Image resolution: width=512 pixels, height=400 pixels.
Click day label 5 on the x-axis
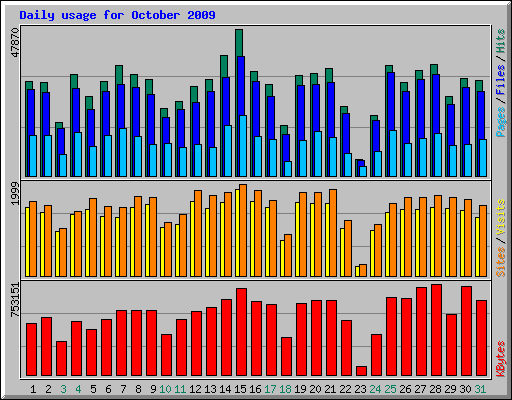pos(93,389)
